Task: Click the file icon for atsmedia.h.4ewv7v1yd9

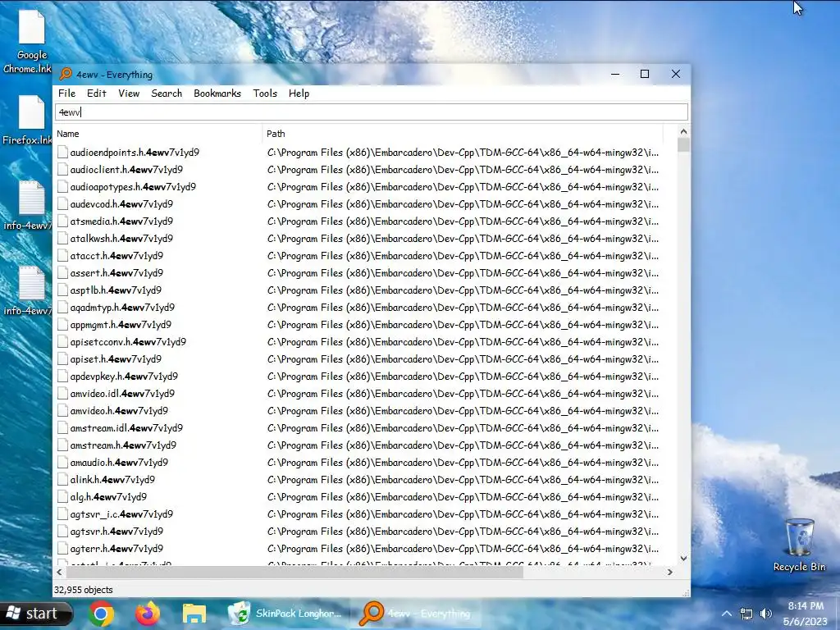Action: (x=62, y=221)
